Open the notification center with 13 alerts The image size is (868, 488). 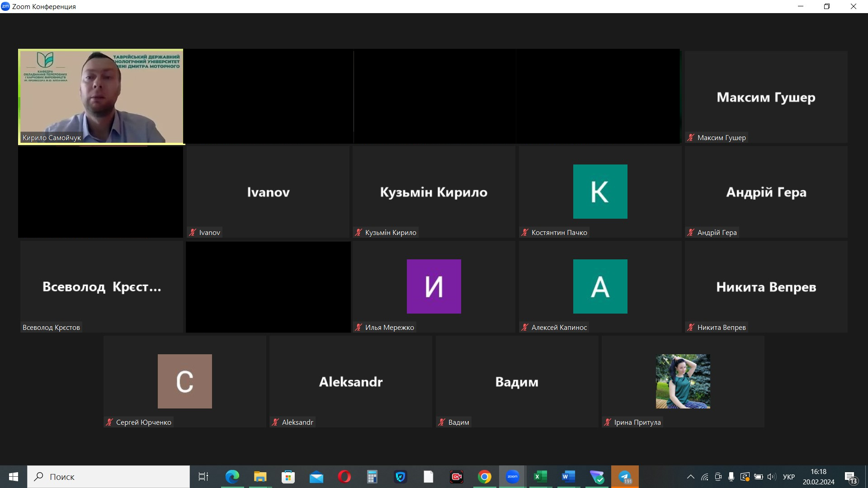(x=850, y=477)
